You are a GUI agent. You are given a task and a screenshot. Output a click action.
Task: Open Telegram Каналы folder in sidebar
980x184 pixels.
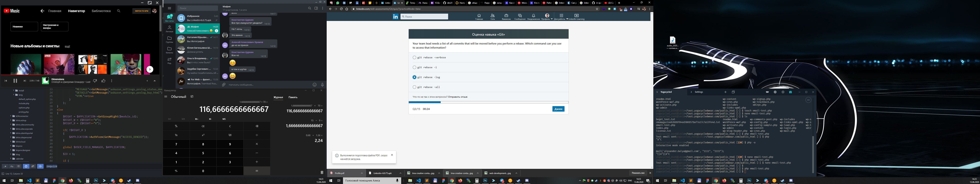click(x=169, y=50)
